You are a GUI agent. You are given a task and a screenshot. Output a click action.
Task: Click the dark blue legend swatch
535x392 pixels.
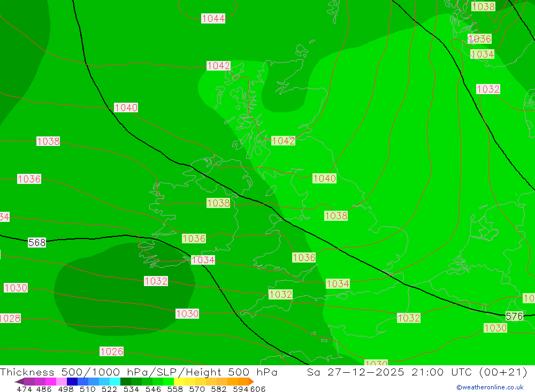(x=72, y=381)
